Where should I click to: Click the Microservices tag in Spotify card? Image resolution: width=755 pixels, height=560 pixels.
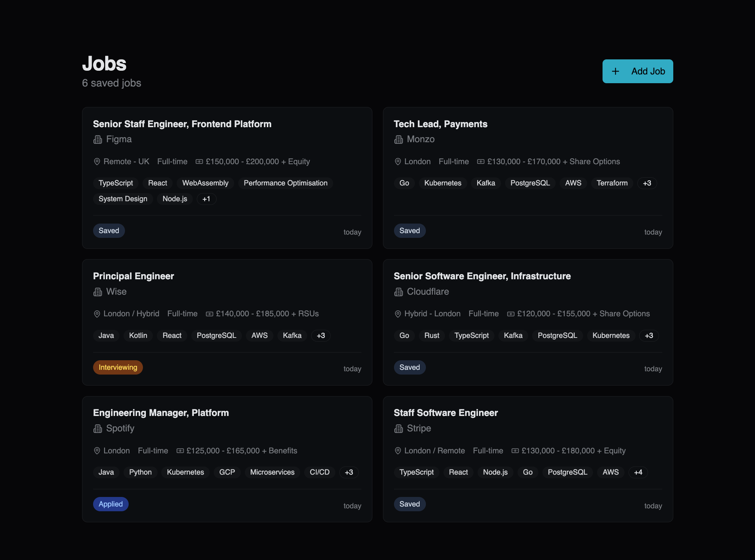[272, 472]
